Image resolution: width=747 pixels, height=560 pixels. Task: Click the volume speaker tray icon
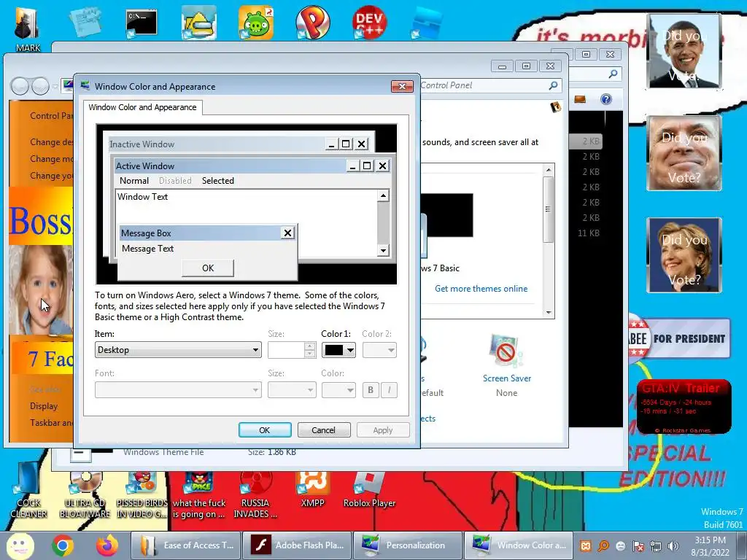[x=673, y=545]
